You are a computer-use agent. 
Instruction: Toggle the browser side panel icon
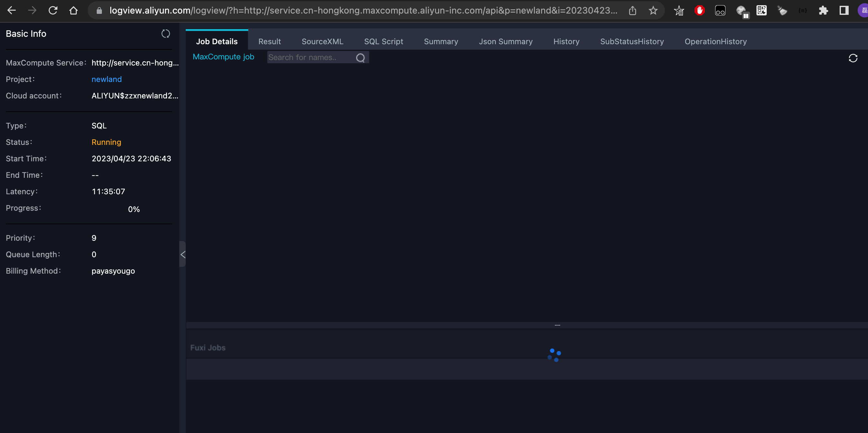pos(844,11)
